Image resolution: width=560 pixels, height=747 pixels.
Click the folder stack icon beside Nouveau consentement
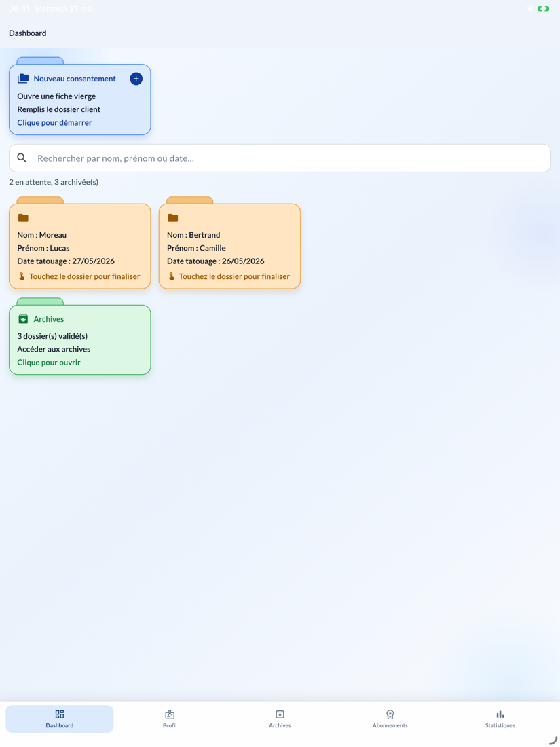23,79
